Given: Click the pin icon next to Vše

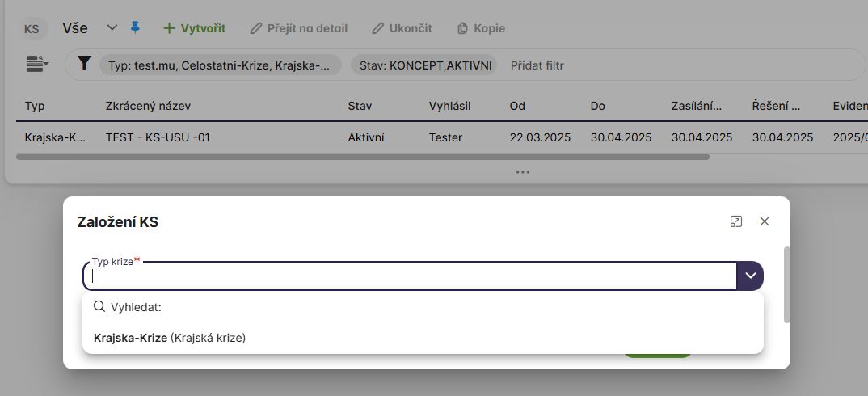Looking at the screenshot, I should (135, 27).
